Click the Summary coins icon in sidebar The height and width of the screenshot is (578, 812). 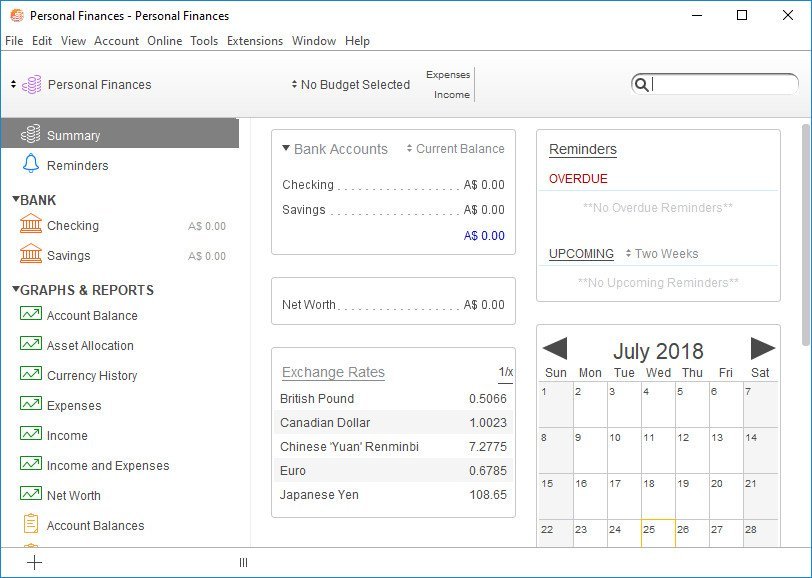pyautogui.click(x=30, y=135)
